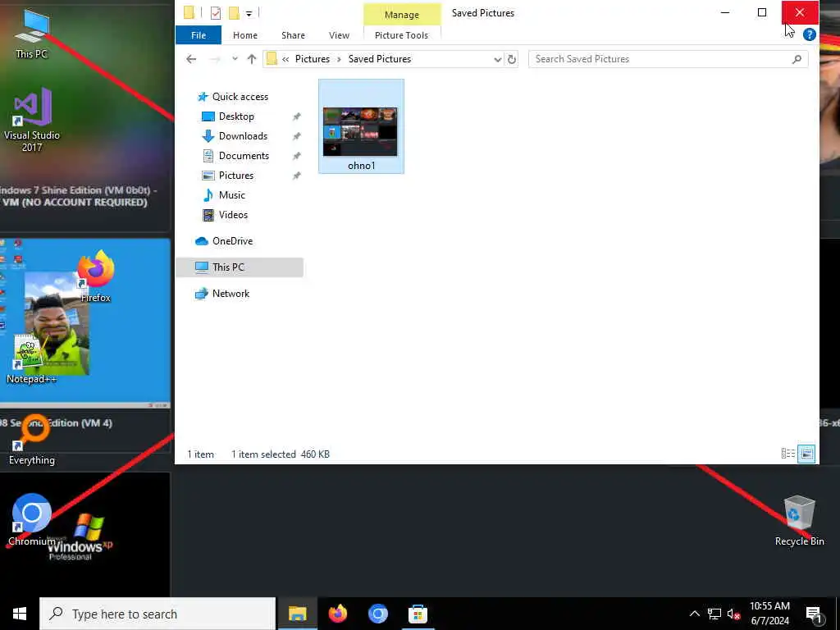The width and height of the screenshot is (840, 630).
Task: Open the recent locations dropdown arrow
Action: click(235, 59)
